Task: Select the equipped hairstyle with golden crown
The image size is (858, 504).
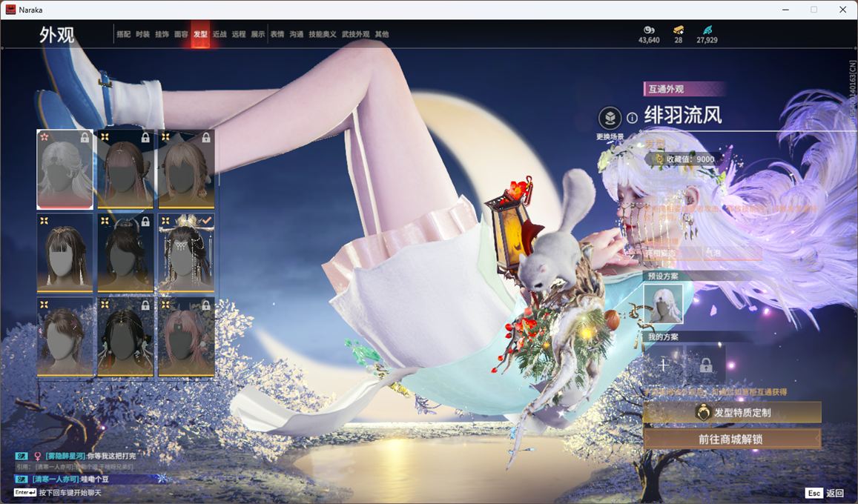Action: click(x=186, y=253)
